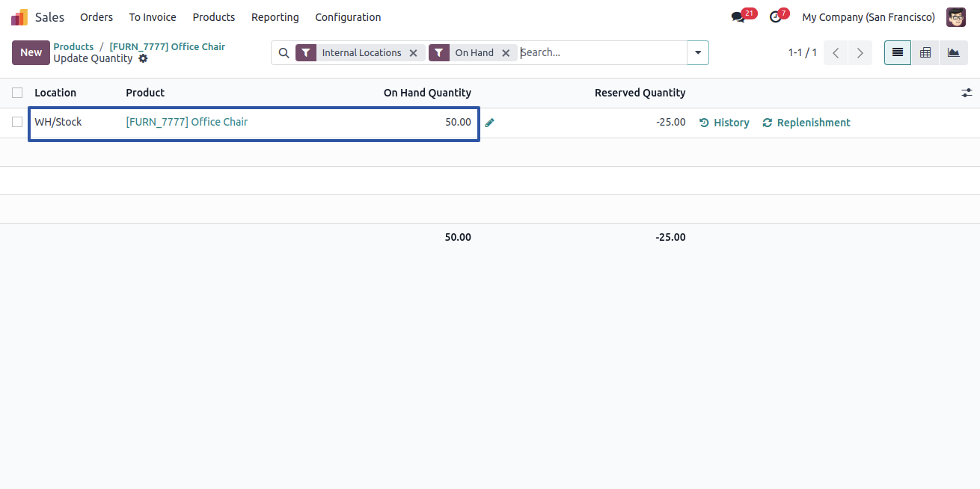Viewport: 980px width, 489px height.
Task: Click the user avatar picture
Action: pyautogui.click(x=956, y=17)
